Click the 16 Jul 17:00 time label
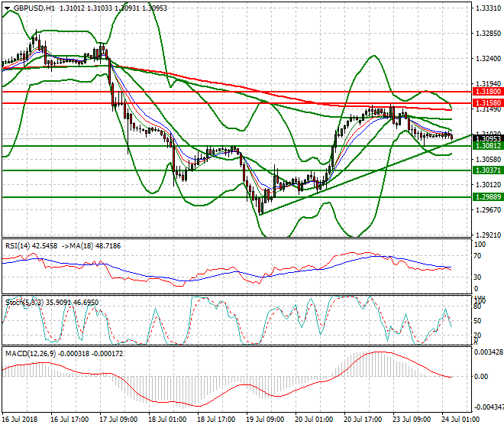The height and width of the screenshot is (428, 504). (x=69, y=420)
